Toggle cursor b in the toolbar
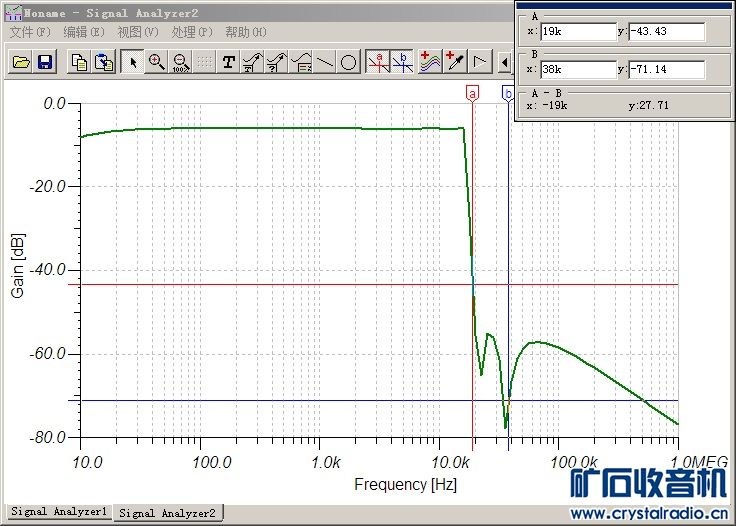This screenshot has width=736, height=526. click(402, 62)
